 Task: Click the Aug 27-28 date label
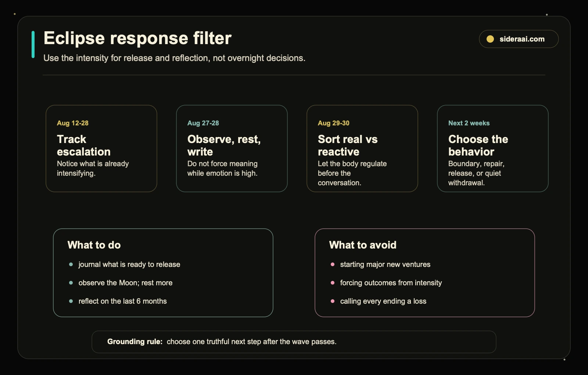pyautogui.click(x=203, y=123)
